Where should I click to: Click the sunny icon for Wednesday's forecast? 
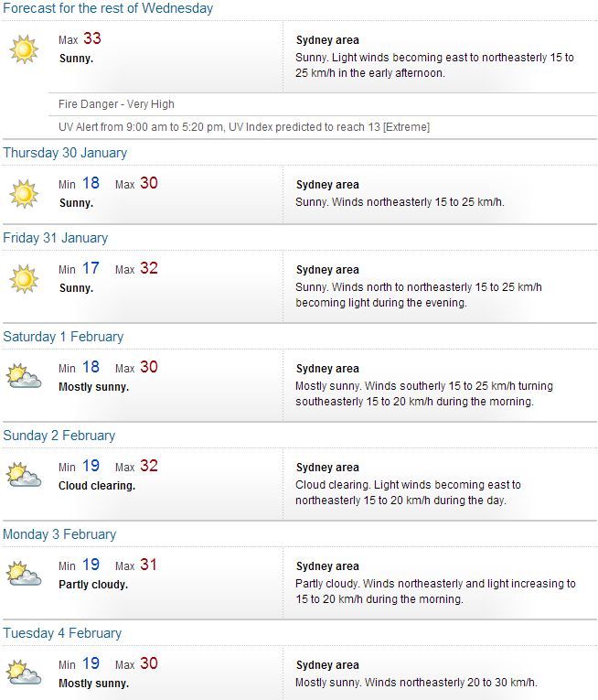coord(24,49)
